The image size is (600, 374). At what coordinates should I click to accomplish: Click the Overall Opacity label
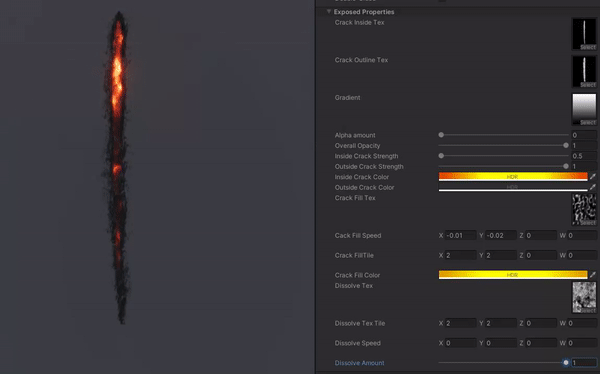pos(357,145)
